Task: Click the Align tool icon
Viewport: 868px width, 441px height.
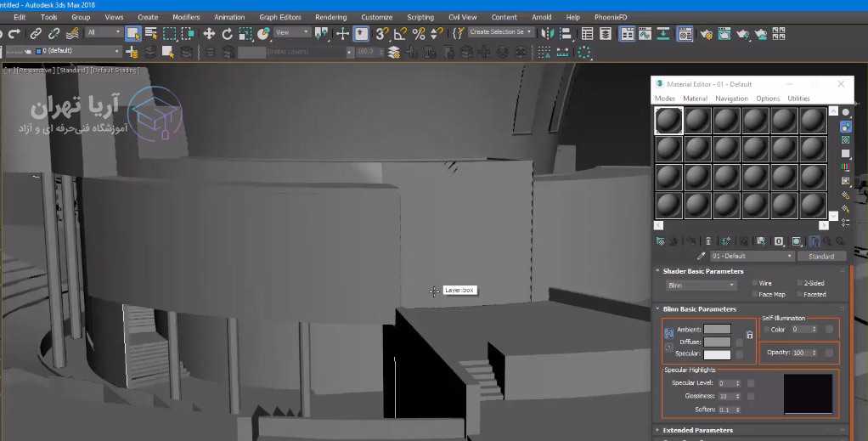Action: coord(565,34)
